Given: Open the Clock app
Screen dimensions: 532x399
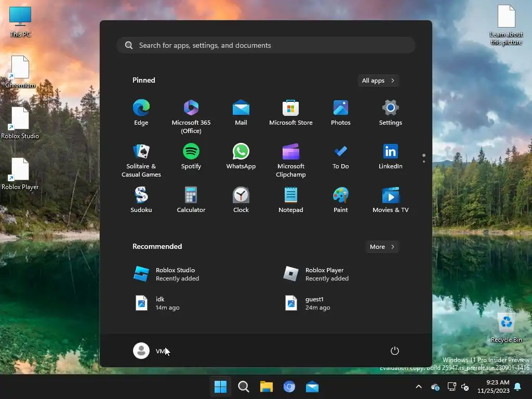Looking at the screenshot, I should [241, 200].
